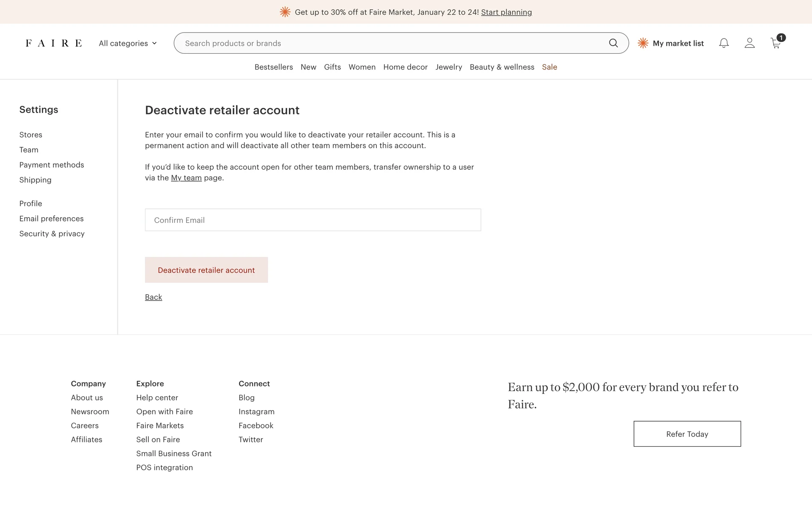Open the Bestsellers navigation item
The width and height of the screenshot is (812, 508).
(274, 67)
